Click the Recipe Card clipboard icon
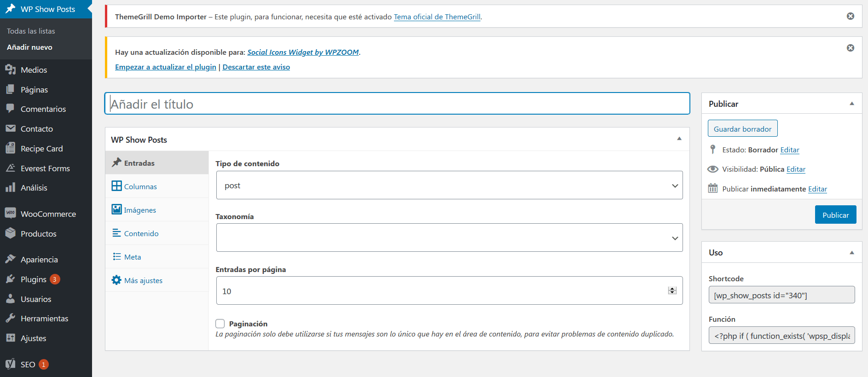Viewport: 868px width, 377px height. point(10,148)
